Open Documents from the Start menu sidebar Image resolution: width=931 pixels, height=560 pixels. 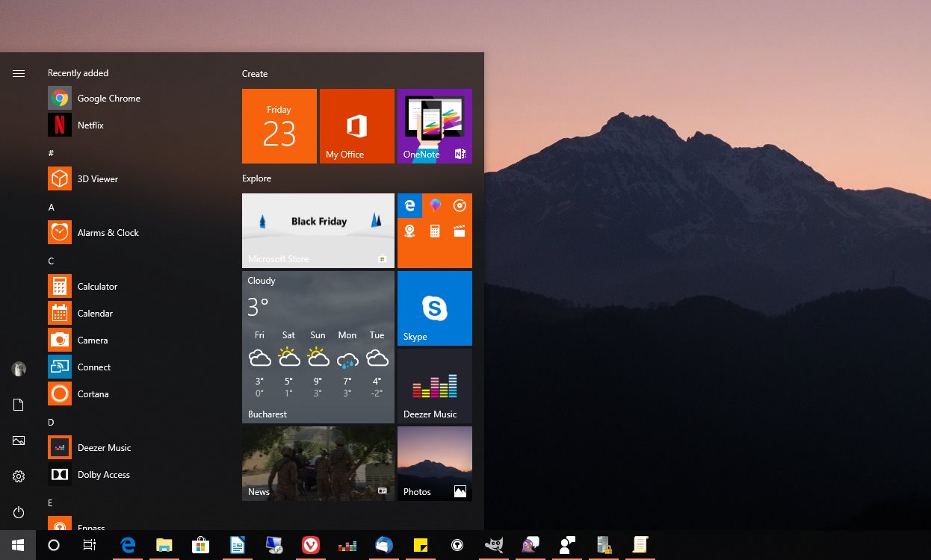[18, 404]
